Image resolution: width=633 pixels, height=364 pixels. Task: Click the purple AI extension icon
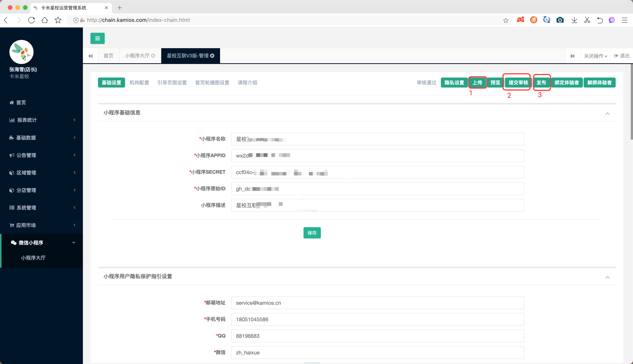(612, 20)
